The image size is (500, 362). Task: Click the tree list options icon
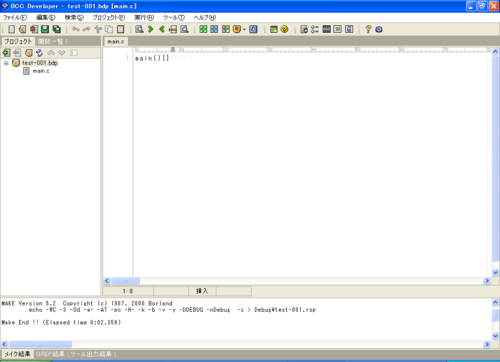[315, 29]
